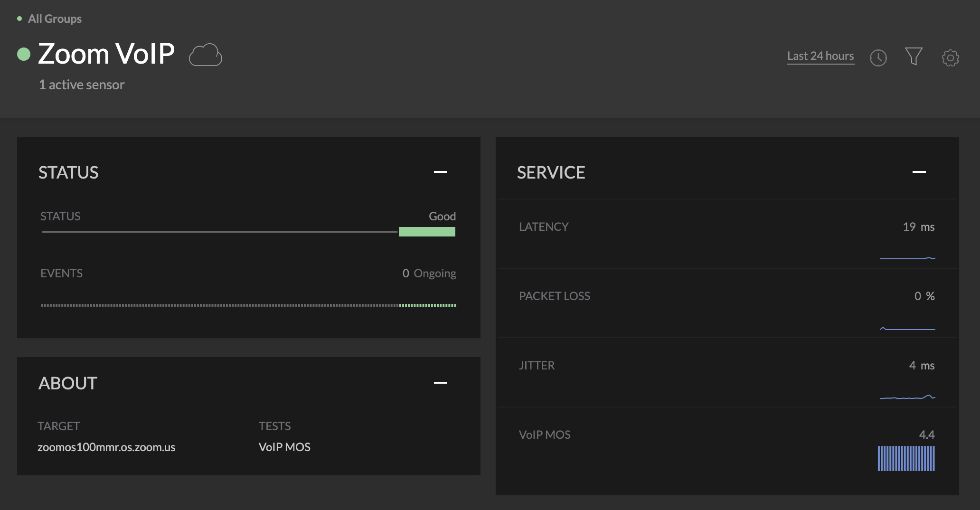
Task: Click the cloud icon beside Zoom VoIP
Action: coord(205,55)
